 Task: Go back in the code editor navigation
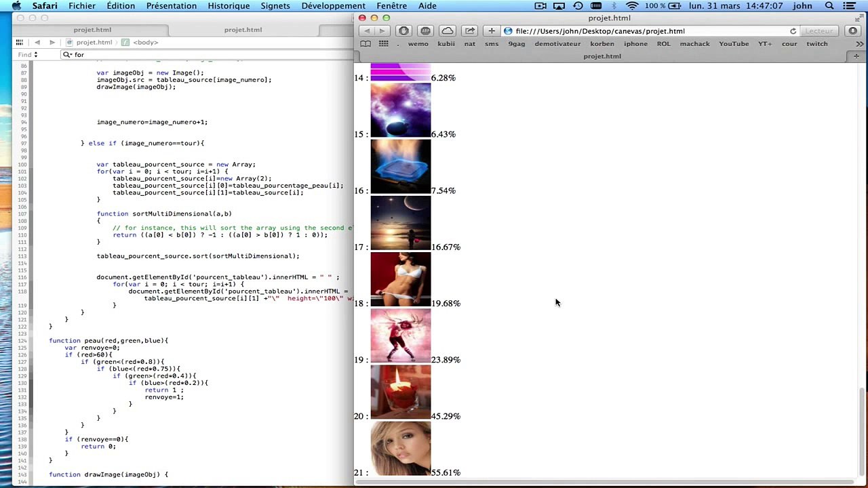[x=37, y=42]
